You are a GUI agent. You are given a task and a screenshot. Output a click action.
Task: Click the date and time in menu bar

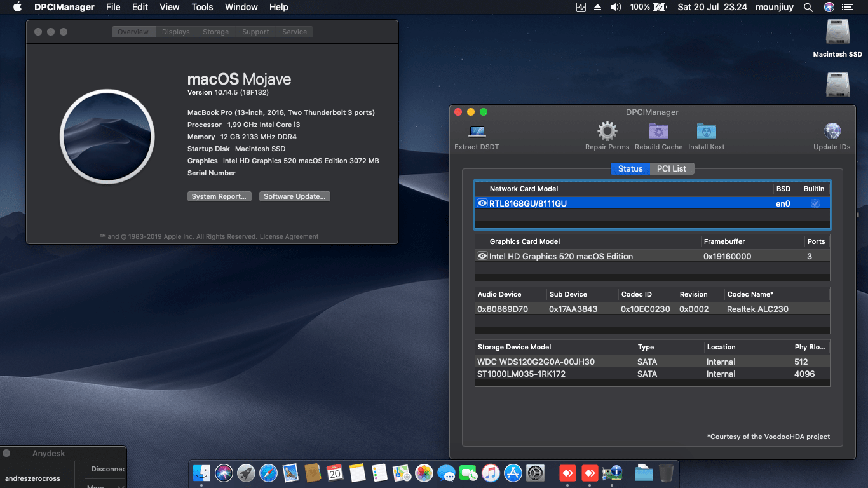tap(712, 7)
